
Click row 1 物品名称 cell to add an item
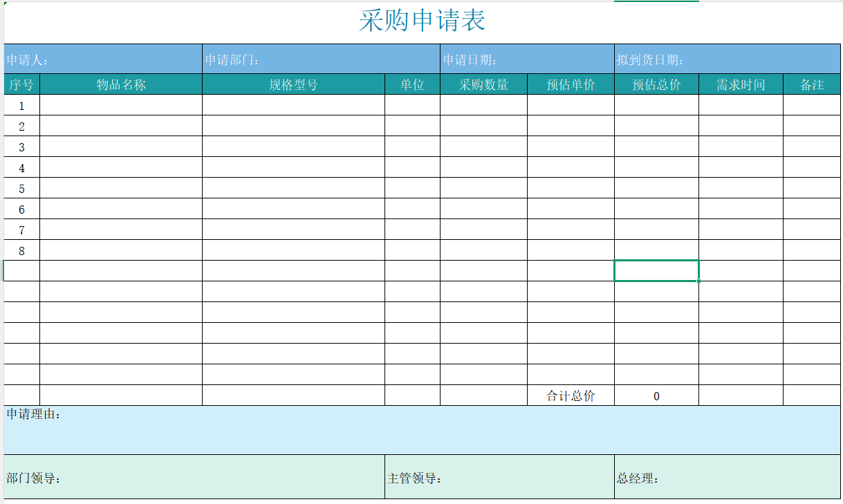coord(121,105)
